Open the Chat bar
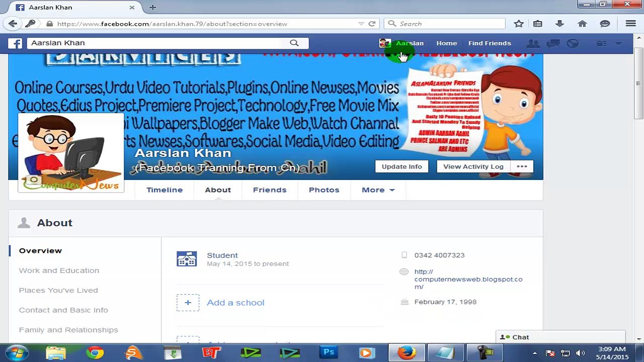This screenshot has width=644, height=362. click(x=560, y=337)
